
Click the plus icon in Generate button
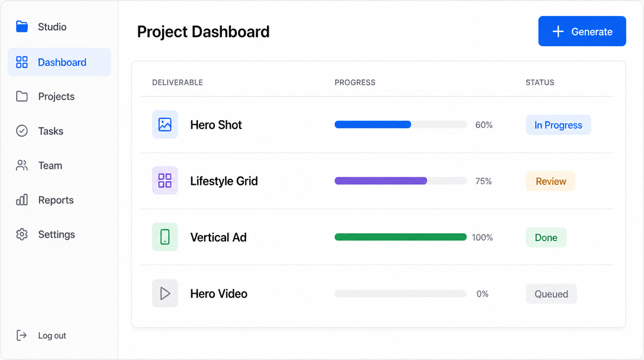click(558, 31)
